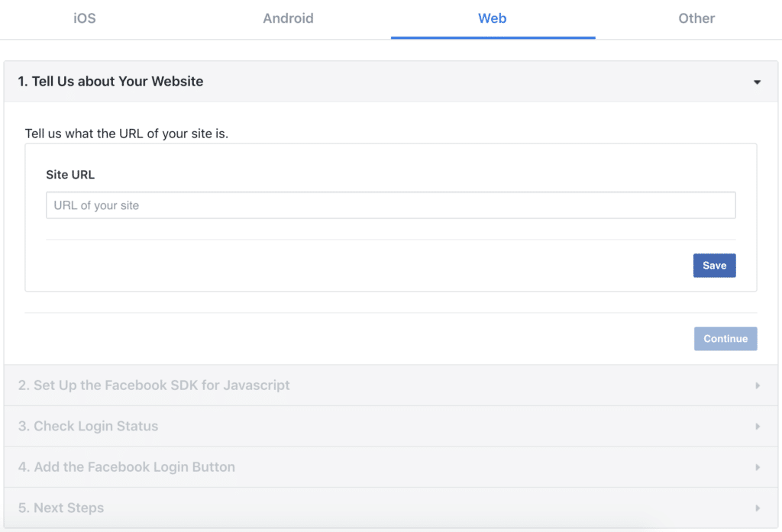The width and height of the screenshot is (782, 532).
Task: Open Add the Facebook Login Button title
Action: [x=127, y=467]
